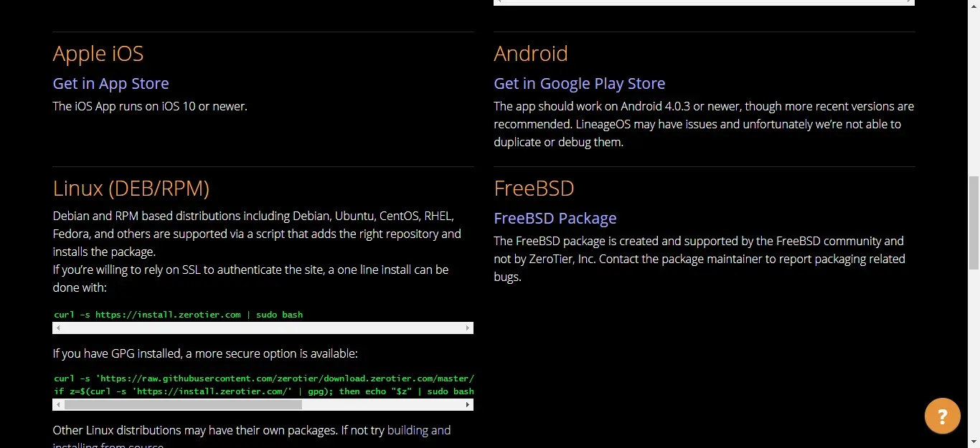The height and width of the screenshot is (448, 980).
Task: Click right scroll arrow under the SSL curl command
Action: pyautogui.click(x=468, y=328)
